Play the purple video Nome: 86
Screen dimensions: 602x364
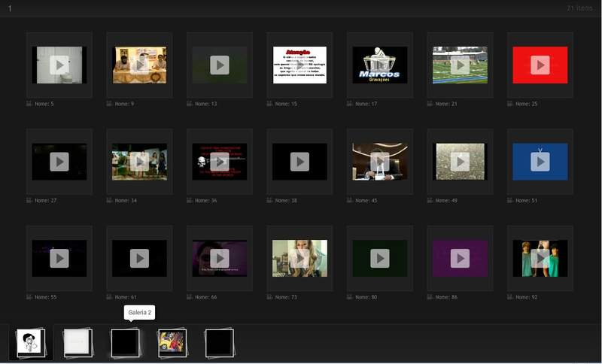(x=460, y=259)
